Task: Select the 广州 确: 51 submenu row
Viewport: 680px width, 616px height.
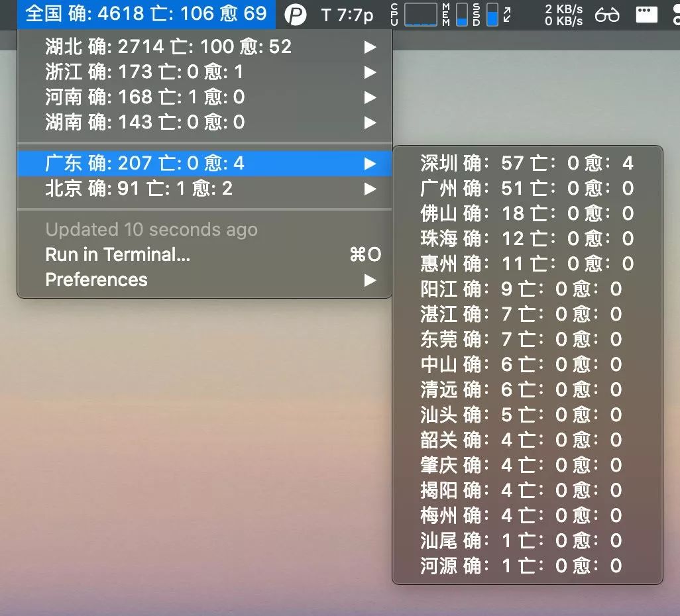Action: click(x=528, y=189)
